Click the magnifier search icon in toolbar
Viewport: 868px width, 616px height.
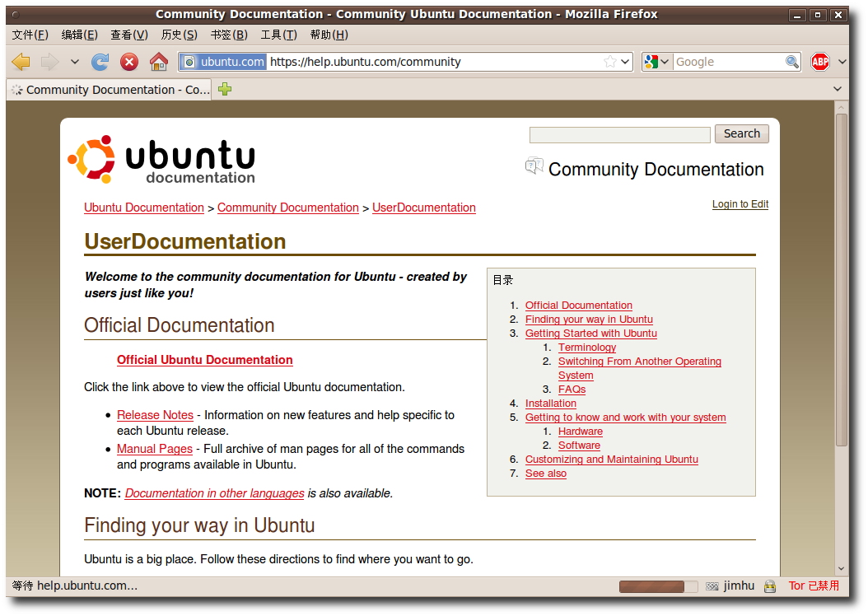tap(792, 62)
